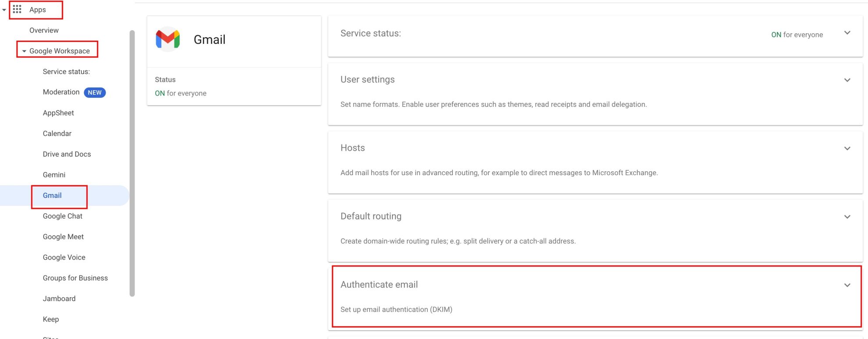The width and height of the screenshot is (868, 339).
Task: Open Drive and Docs settings
Action: (x=67, y=154)
